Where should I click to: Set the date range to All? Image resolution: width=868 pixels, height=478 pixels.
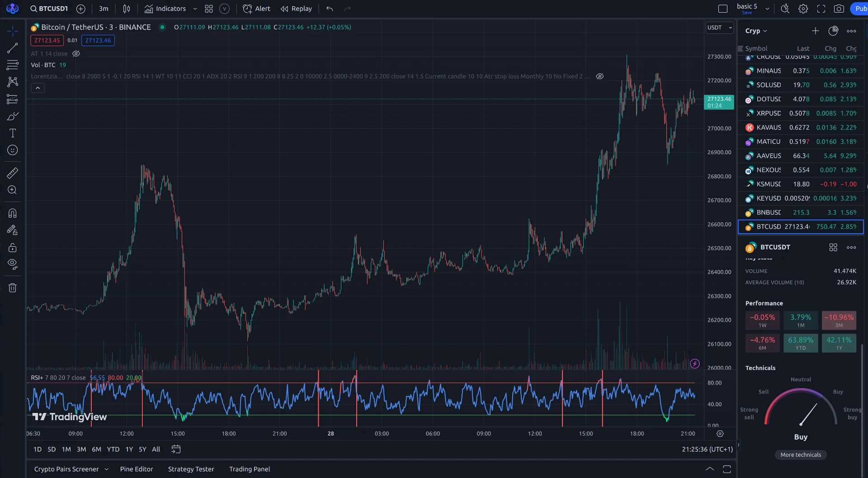coord(156,449)
